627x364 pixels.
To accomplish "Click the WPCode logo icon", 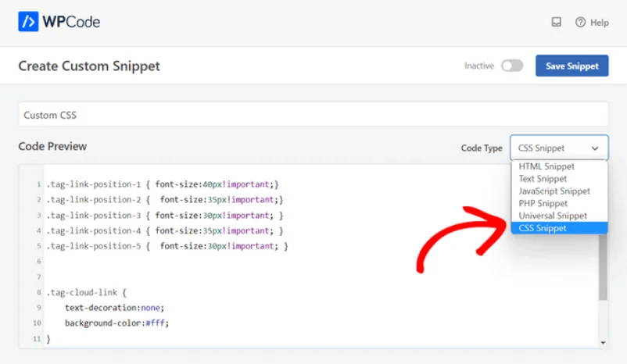I will click(x=28, y=22).
